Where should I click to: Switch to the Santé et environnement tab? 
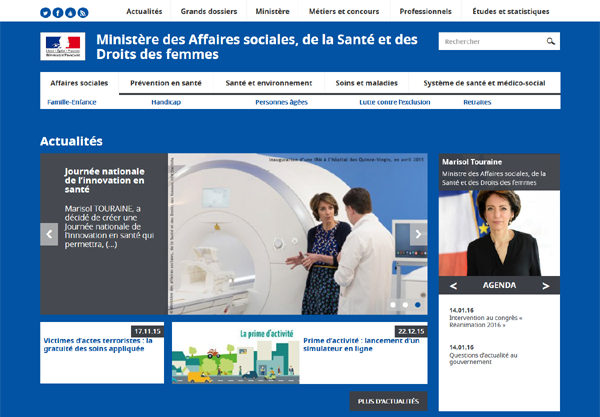tap(269, 83)
